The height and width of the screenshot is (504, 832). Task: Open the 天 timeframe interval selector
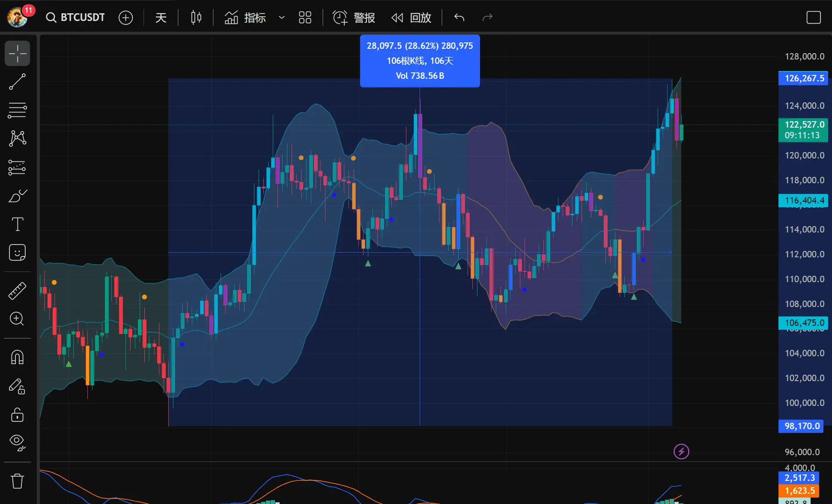coord(161,18)
